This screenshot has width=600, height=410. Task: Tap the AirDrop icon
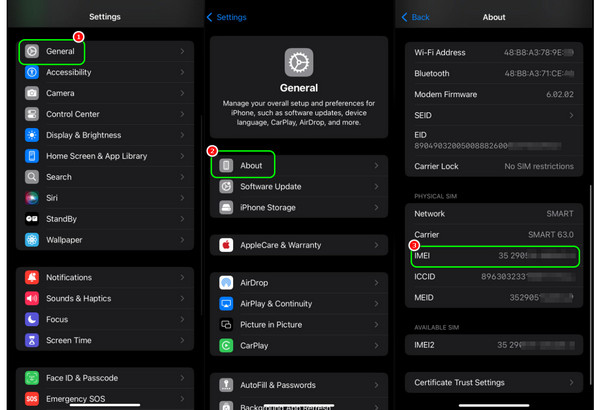(x=226, y=283)
